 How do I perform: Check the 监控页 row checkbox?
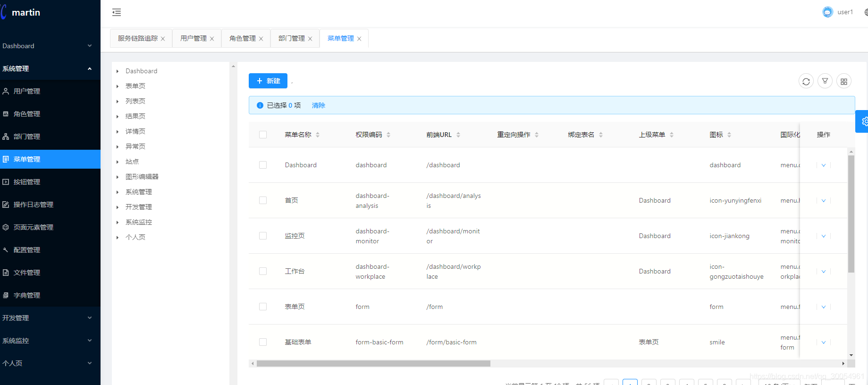tap(263, 236)
